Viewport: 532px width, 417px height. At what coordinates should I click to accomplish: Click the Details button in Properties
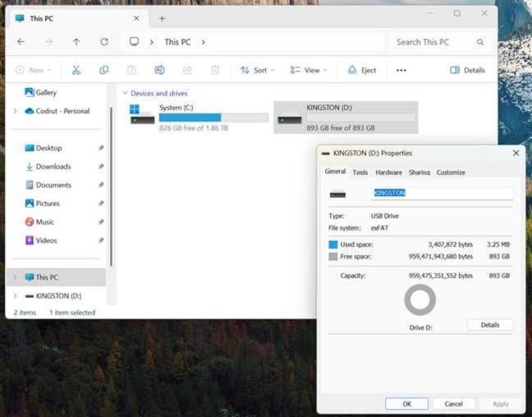tap(490, 325)
